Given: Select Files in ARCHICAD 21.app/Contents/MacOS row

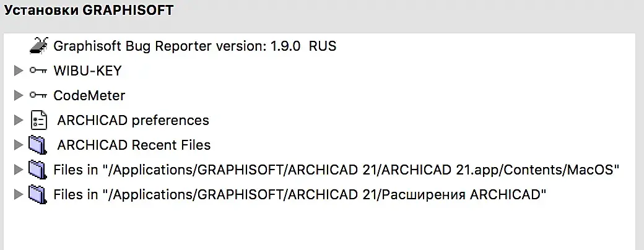Looking at the screenshot, I should coord(337,170).
